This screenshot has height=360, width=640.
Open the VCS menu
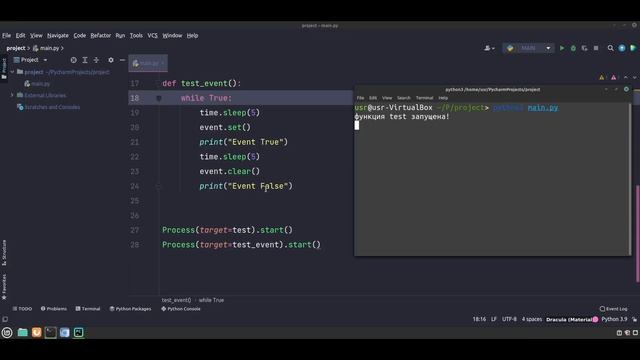(x=152, y=36)
